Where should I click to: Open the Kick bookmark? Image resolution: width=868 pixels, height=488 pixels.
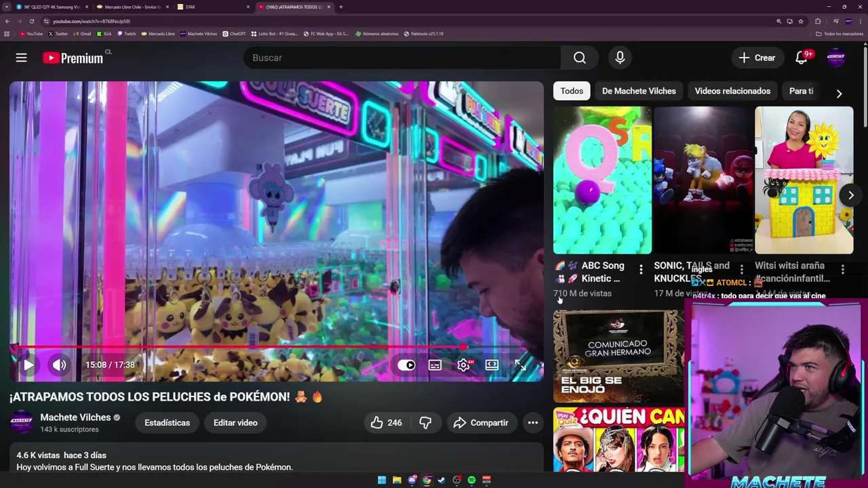pos(104,33)
